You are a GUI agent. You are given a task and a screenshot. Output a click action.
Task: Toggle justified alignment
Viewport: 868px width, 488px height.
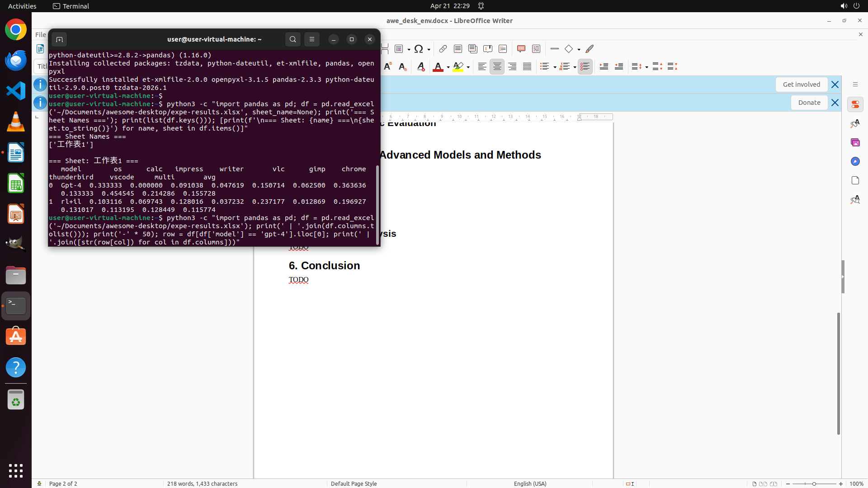tap(527, 67)
